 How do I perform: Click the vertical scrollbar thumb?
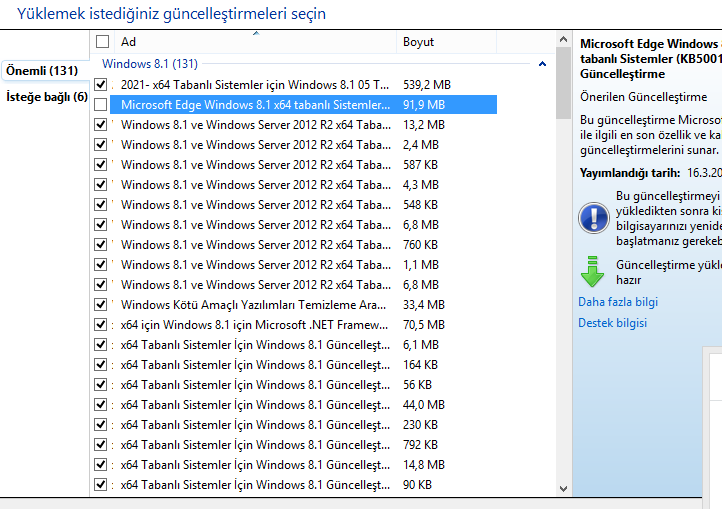point(563,83)
